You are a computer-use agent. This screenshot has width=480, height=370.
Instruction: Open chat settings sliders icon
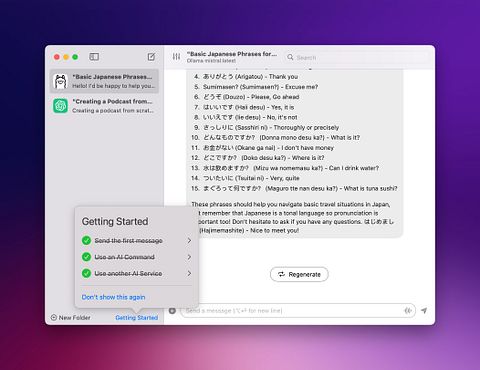tap(176, 57)
